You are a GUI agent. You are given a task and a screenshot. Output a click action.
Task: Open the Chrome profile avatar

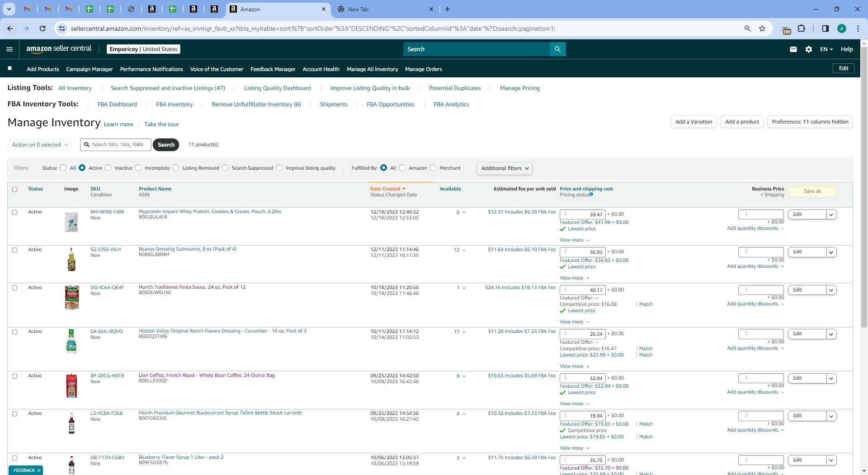pyautogui.click(x=841, y=28)
